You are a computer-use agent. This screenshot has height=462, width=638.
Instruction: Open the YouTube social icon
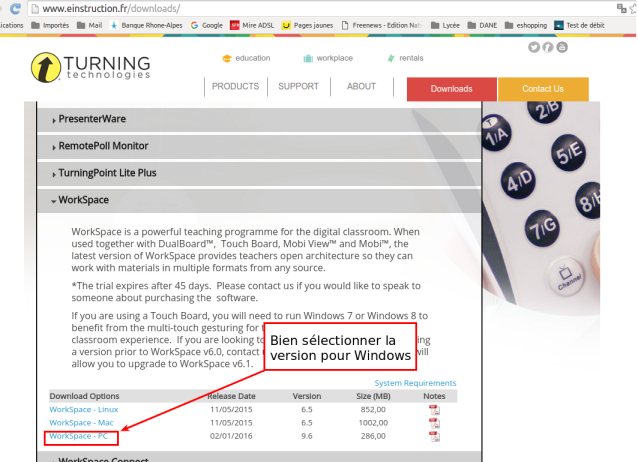pyautogui.click(x=562, y=47)
